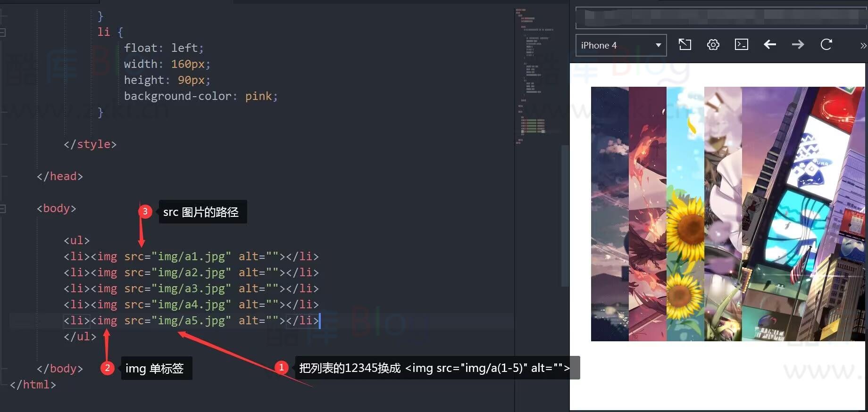Click the text "img/a1.jpg" in the code

point(192,256)
